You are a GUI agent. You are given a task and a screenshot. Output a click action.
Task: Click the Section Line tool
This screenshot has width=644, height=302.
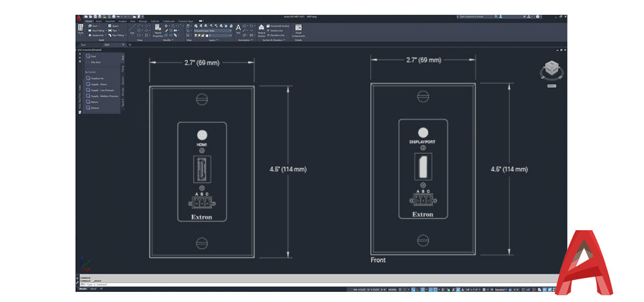[x=275, y=30]
